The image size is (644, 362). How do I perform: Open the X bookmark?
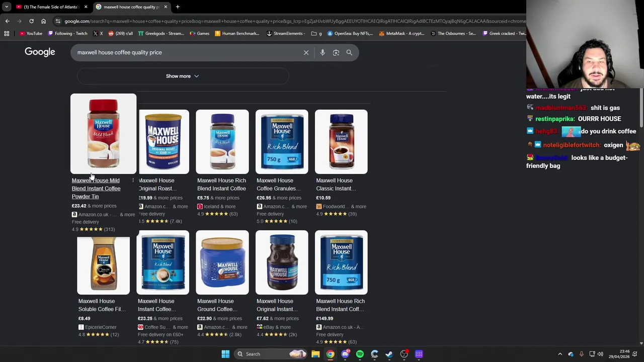tap(98, 34)
